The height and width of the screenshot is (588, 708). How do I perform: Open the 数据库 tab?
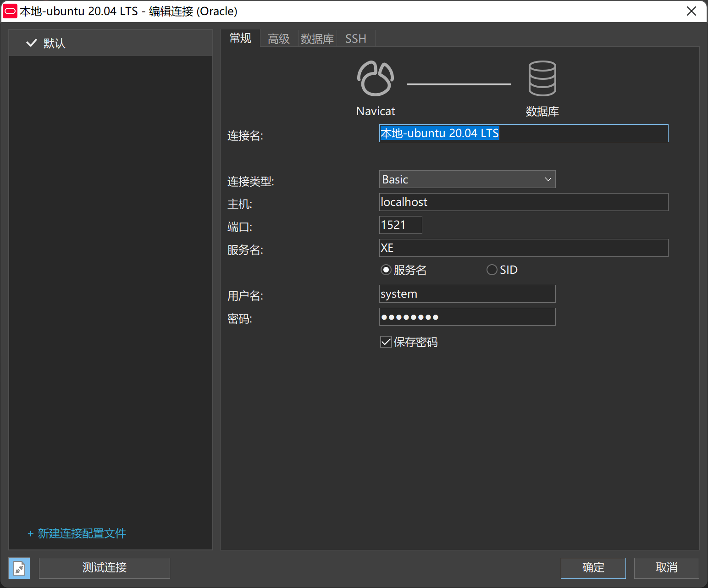[317, 39]
